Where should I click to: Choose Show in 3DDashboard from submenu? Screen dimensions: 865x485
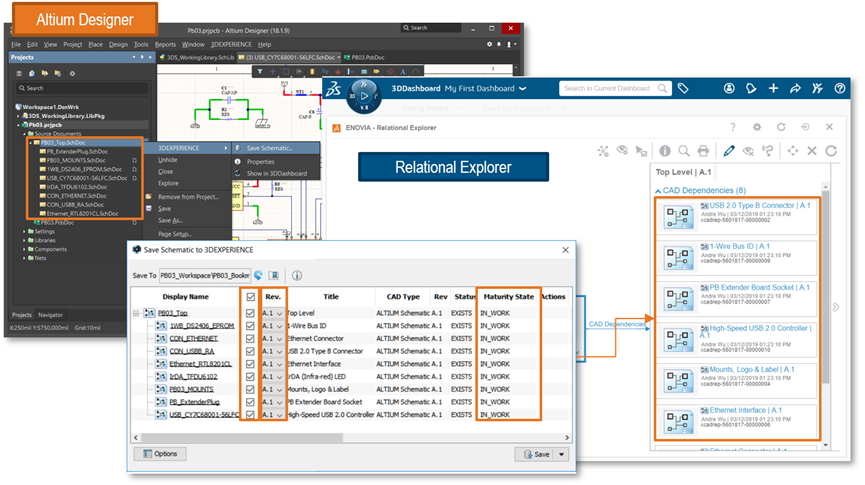coord(275,173)
